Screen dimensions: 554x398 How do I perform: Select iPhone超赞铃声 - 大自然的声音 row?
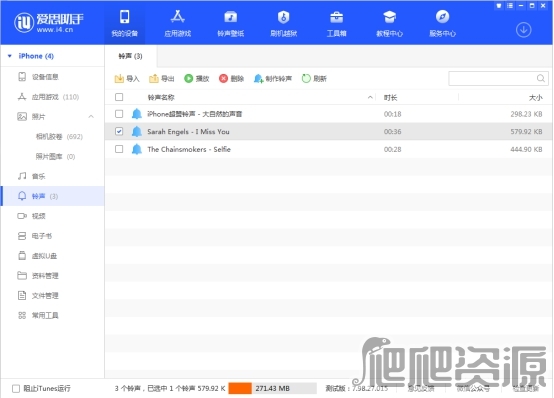click(x=329, y=114)
